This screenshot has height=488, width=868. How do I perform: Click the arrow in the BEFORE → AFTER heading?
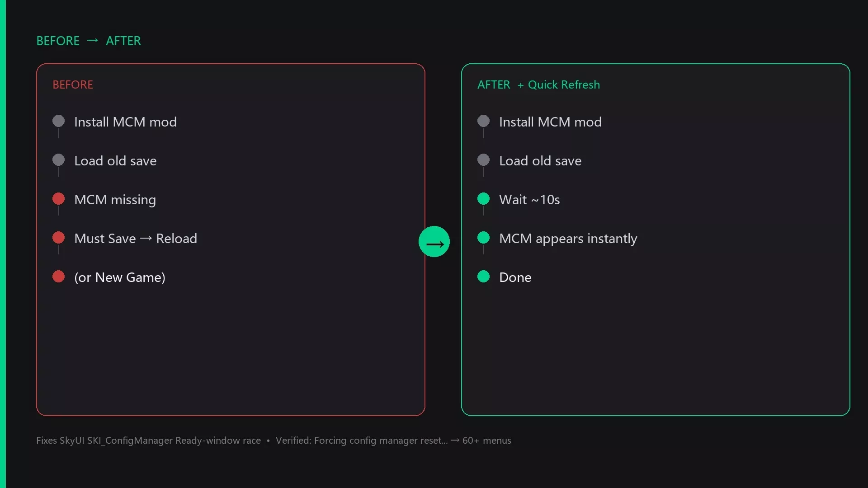93,41
